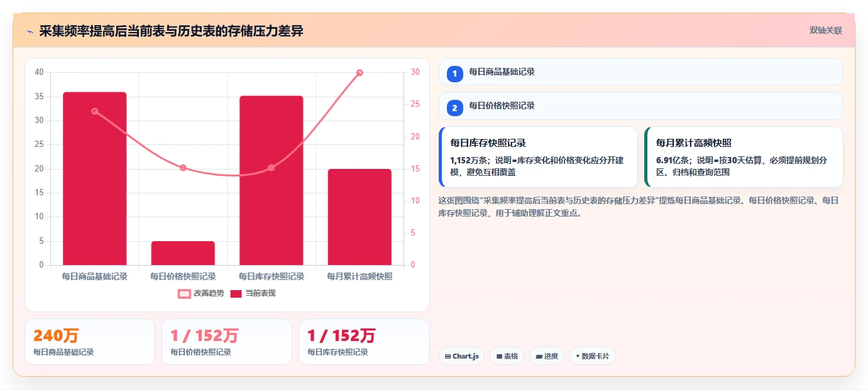Image resolution: width=868 pixels, height=390 pixels.
Task: Open the 每日库存快照记录 info card
Action: coord(538,157)
